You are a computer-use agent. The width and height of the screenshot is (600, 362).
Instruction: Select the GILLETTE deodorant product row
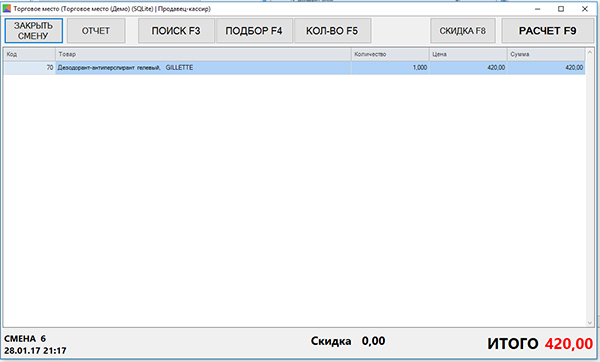(294, 68)
